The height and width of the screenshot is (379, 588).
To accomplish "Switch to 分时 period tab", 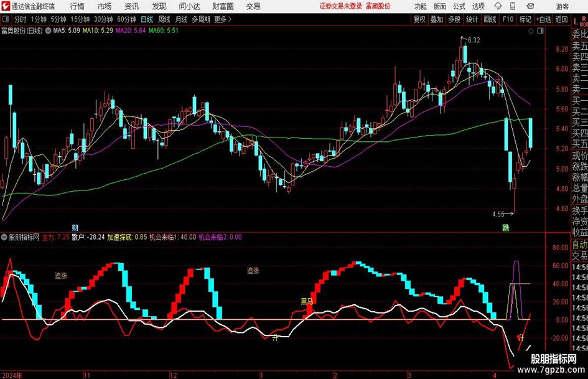I will pos(21,19).
